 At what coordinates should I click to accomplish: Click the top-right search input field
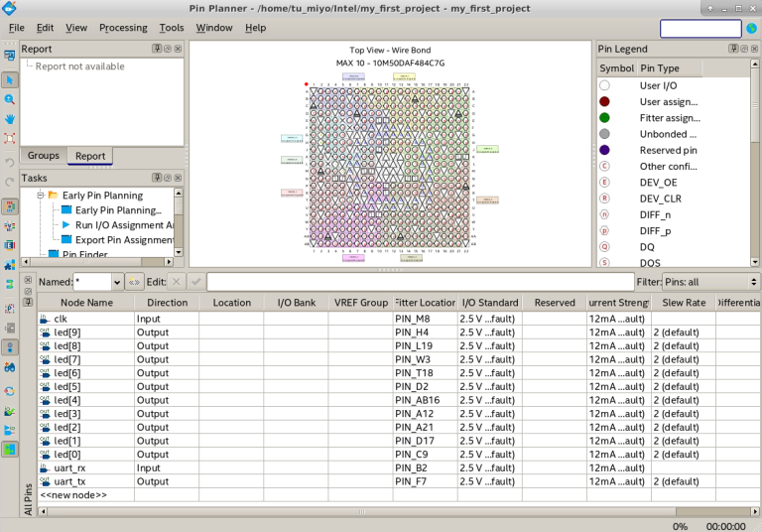click(700, 29)
